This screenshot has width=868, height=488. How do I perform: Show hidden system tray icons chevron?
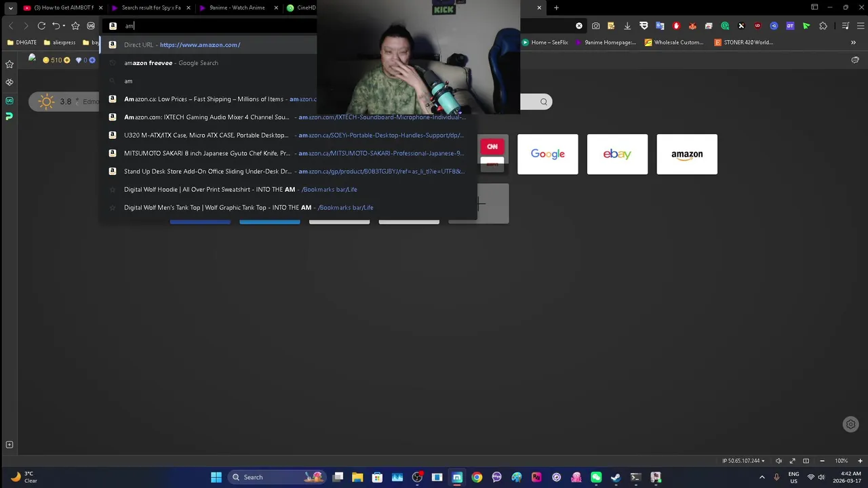pyautogui.click(x=762, y=477)
